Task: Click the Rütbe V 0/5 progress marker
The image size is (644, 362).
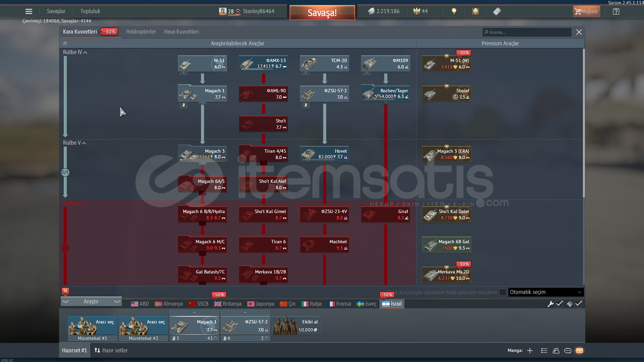Action: pyautogui.click(x=65, y=172)
